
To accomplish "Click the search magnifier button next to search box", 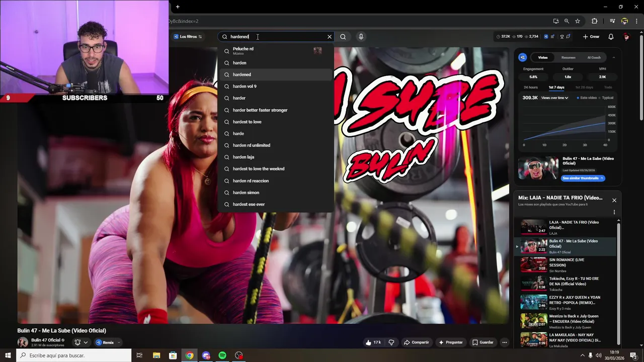I will point(343,37).
